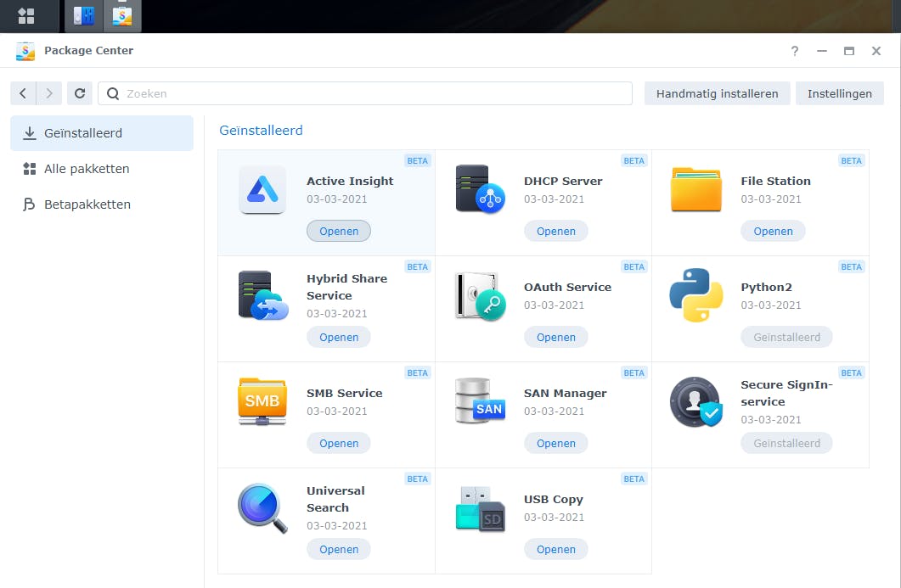The image size is (901, 588).
Task: Click the SMB Service title text
Action: [344, 394]
